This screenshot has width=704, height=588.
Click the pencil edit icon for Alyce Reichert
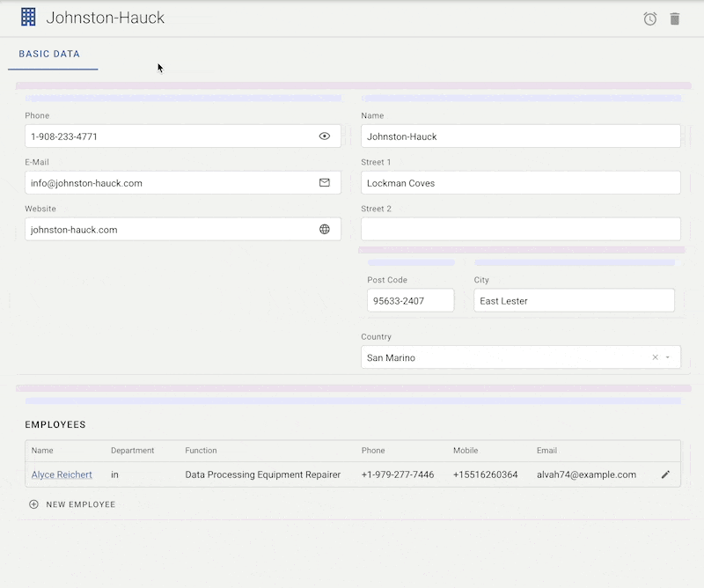665,474
